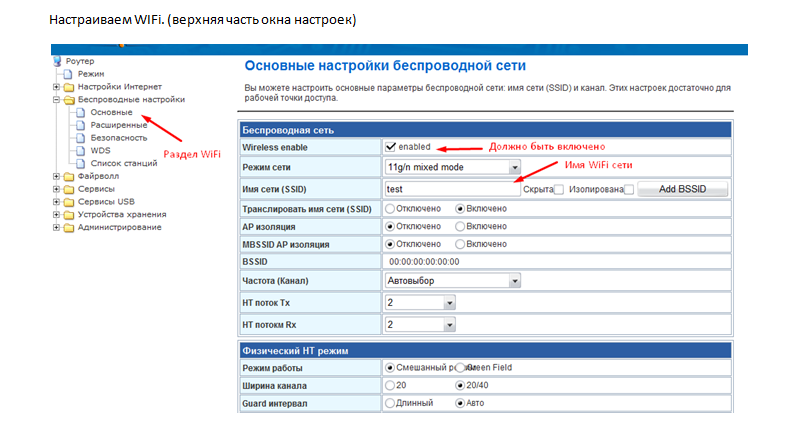Screen dimensions: 794x424
Task: Expand the Настройки Интернет tree node
Action: point(56,87)
